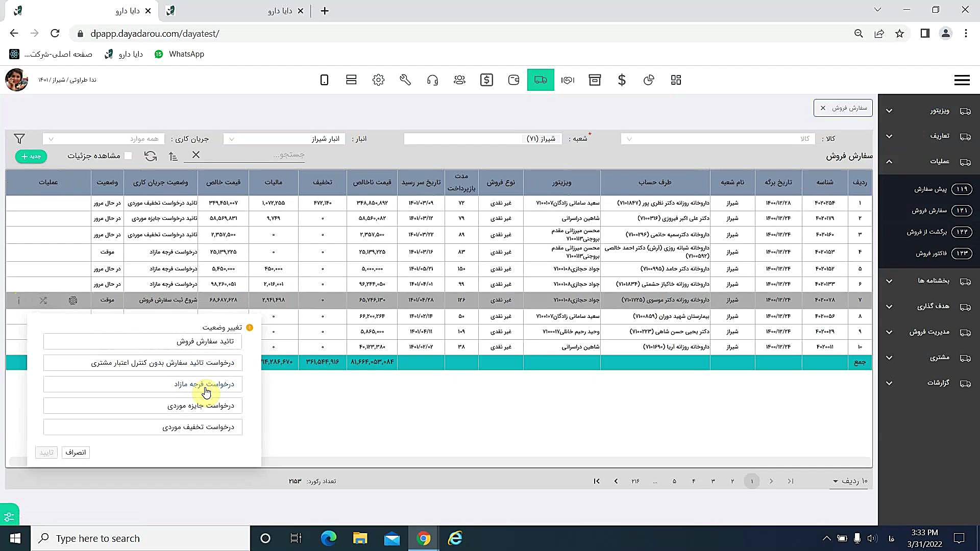The image size is (980, 551).
Task: Open Chrome in Windows taskbar
Action: pos(424,538)
